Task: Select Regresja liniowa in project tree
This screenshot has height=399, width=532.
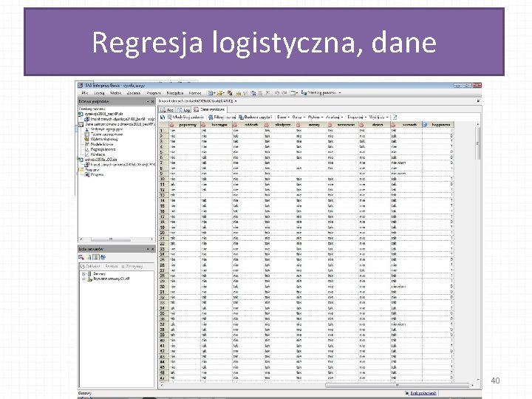Action: (x=103, y=149)
